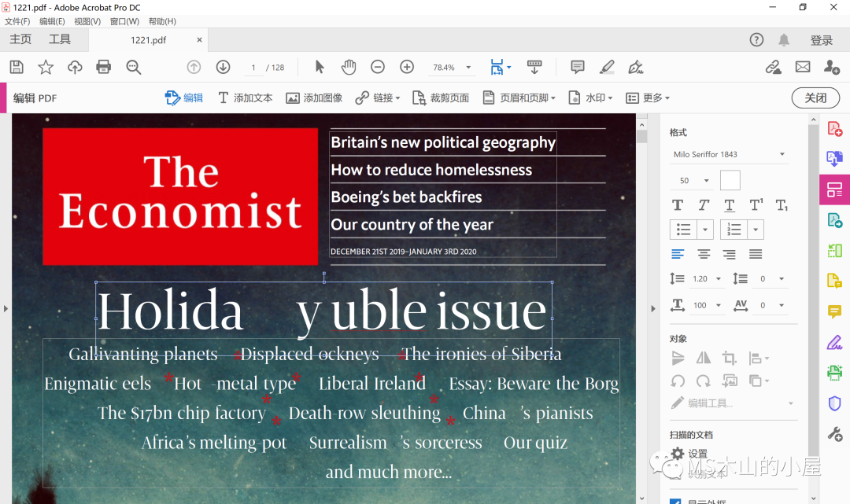
Task: Open the File menu
Action: pyautogui.click(x=17, y=22)
